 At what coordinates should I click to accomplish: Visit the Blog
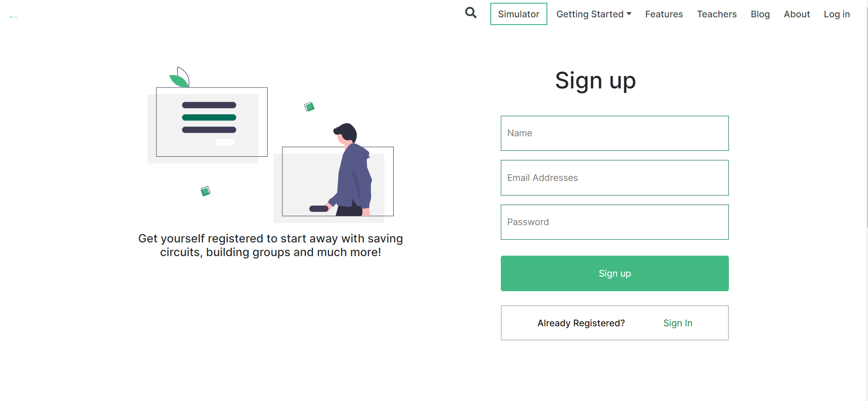(760, 14)
